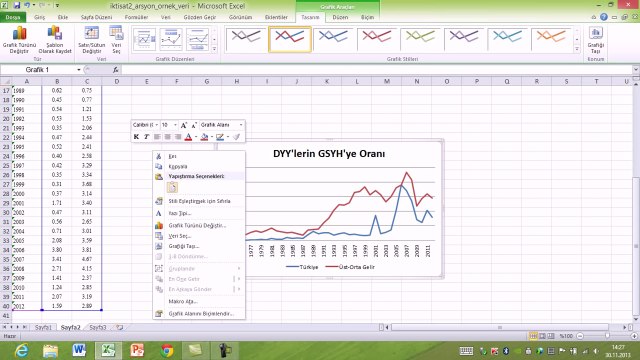Switch to the Giriş ribbon tab
Screen dimensions: 640x360
pyautogui.click(x=40, y=17)
